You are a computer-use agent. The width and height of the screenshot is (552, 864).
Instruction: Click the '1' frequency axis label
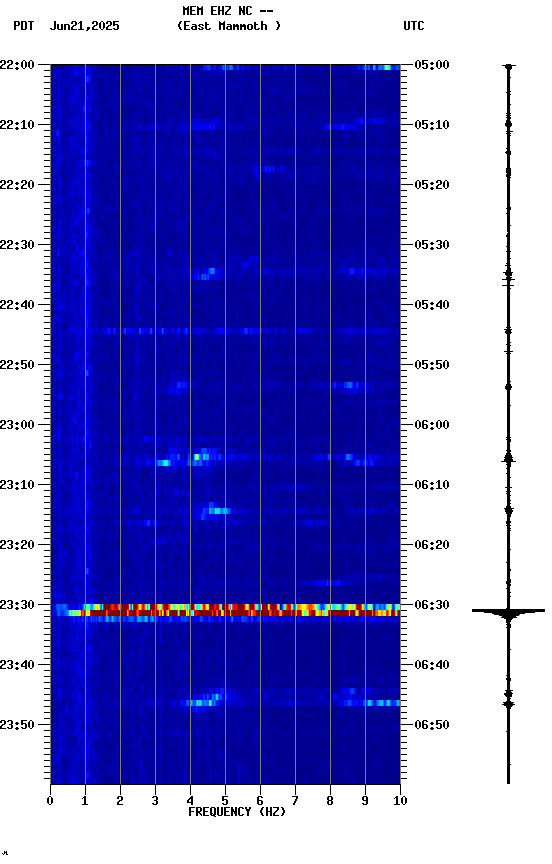point(85,801)
